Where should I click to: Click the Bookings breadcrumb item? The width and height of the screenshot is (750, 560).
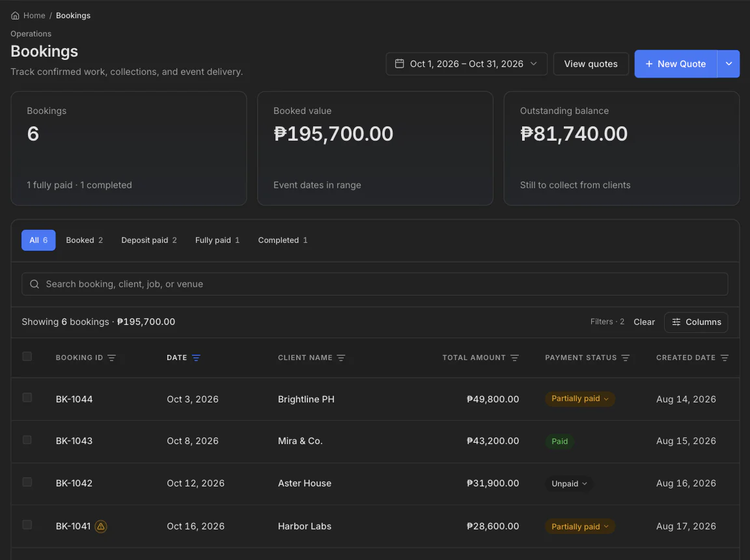pos(73,16)
